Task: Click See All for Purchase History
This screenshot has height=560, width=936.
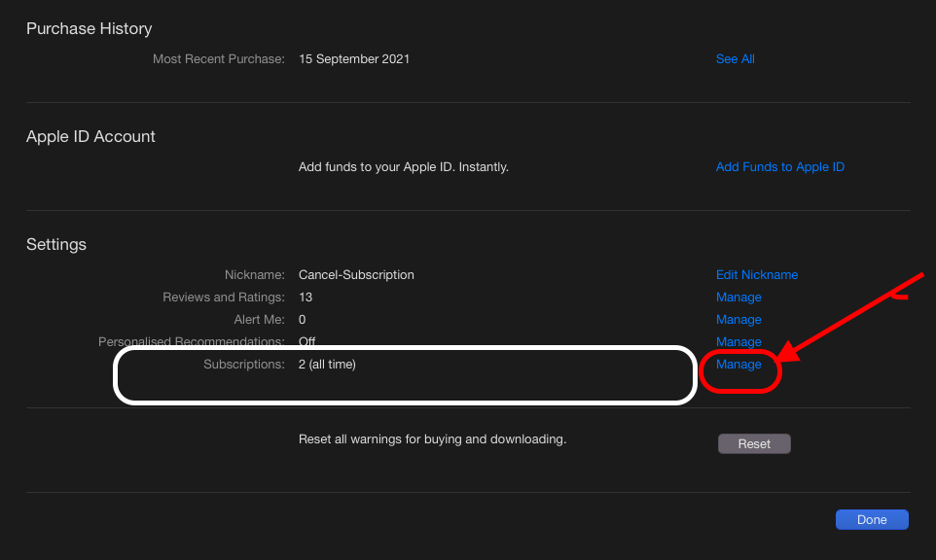Action: (x=735, y=59)
